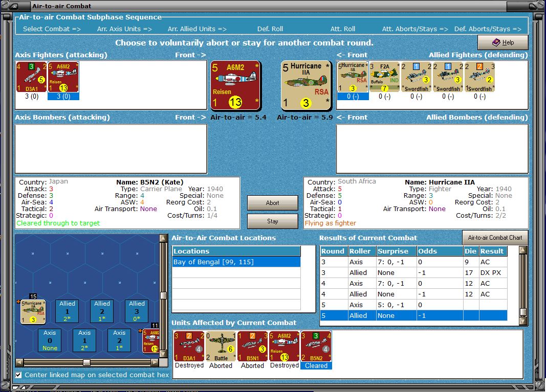
Task: Click the Odds column header
Action: pyautogui.click(x=440, y=251)
